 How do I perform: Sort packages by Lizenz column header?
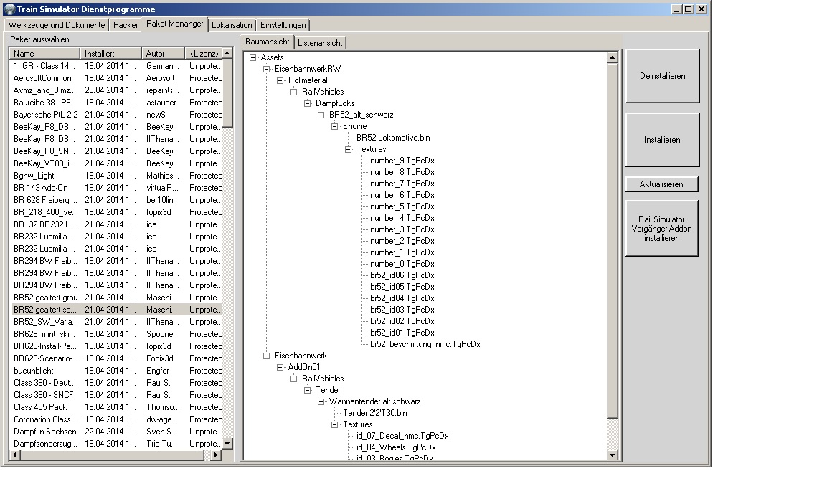pyautogui.click(x=204, y=53)
